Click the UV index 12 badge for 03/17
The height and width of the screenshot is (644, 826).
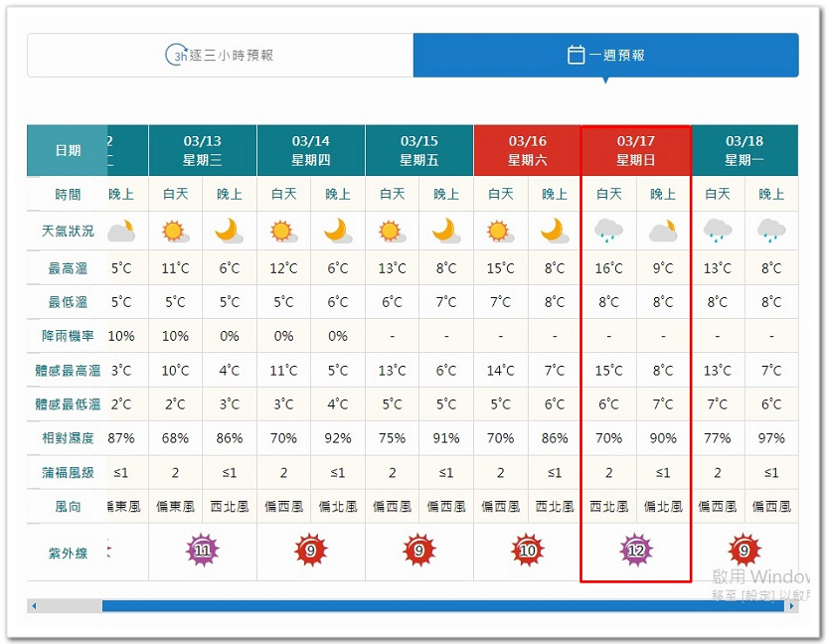[x=636, y=551]
